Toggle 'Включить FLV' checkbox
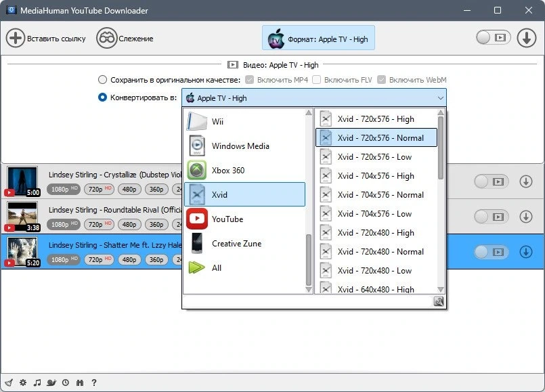This screenshot has height=392, width=545. [x=316, y=80]
